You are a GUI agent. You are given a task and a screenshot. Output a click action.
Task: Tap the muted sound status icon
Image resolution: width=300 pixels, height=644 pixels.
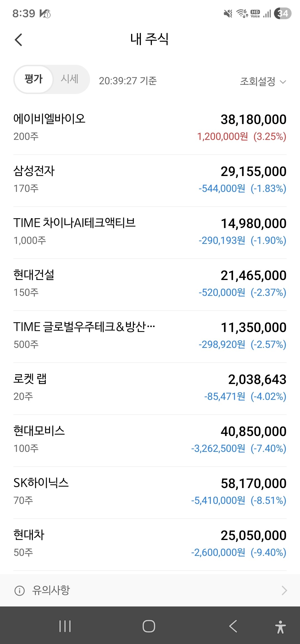click(228, 13)
